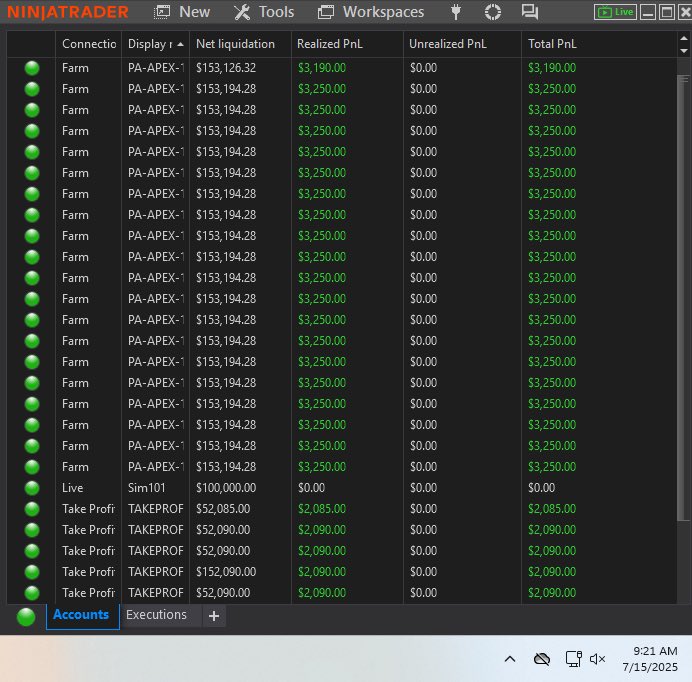Sort by Realized PnL column header

tap(347, 44)
